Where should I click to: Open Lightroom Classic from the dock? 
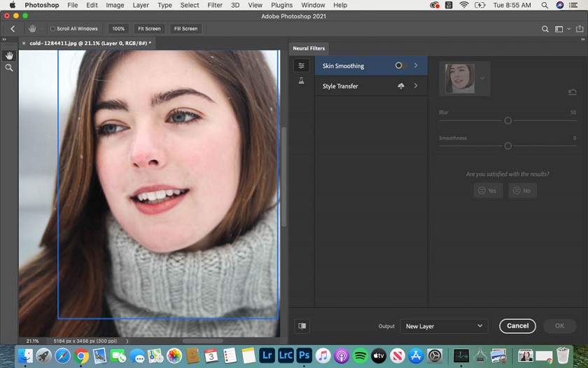pyautogui.click(x=286, y=355)
